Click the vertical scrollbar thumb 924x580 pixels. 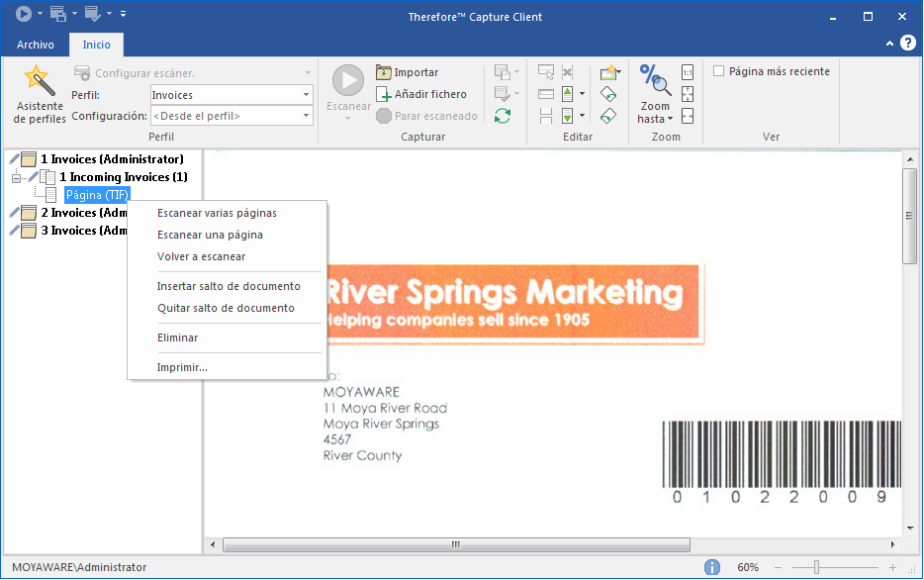[910, 217]
